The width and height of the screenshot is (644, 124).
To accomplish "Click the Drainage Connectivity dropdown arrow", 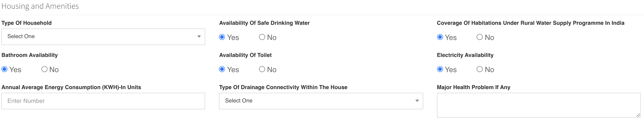I will point(417,101).
